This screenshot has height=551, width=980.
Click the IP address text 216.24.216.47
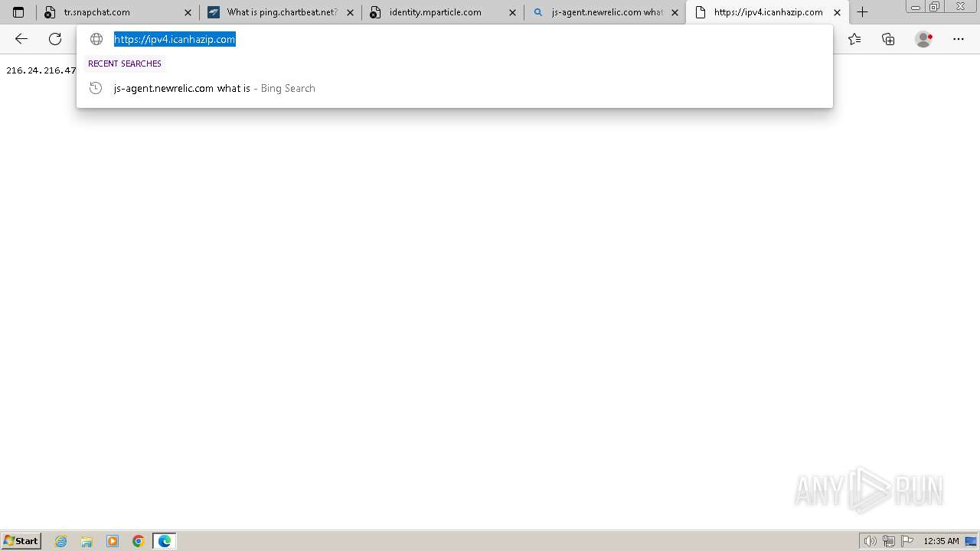41,70
